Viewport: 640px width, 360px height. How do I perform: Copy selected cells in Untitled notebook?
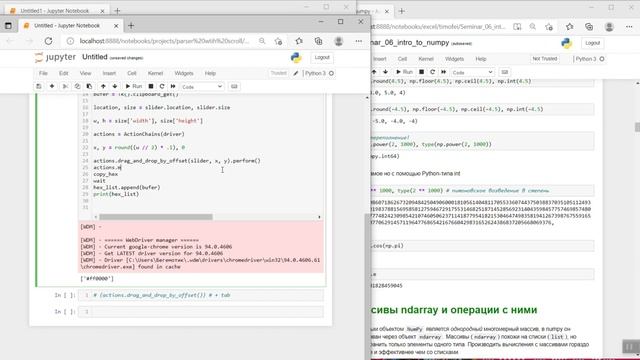pos(77,87)
